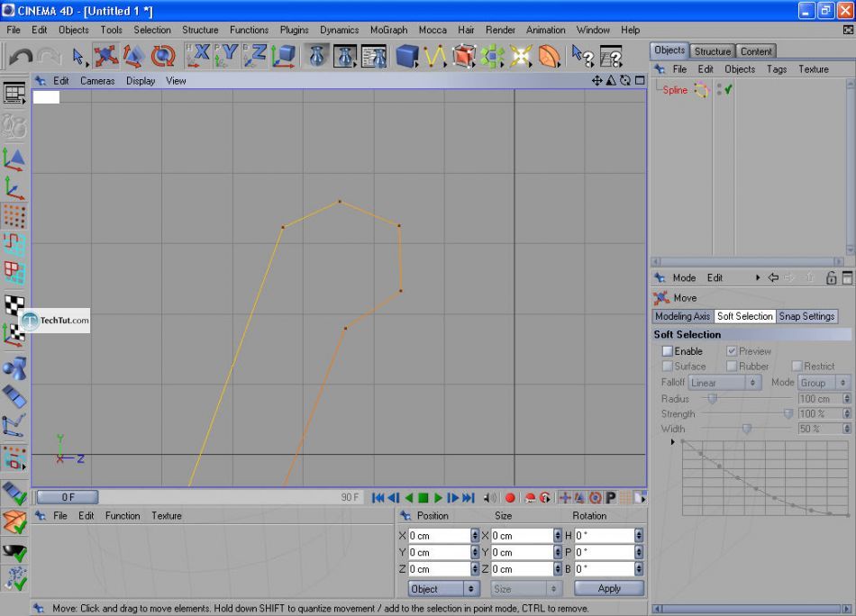Toggle the Rubber checkbox
Screen dimensions: 856x616
pyautogui.click(x=732, y=366)
